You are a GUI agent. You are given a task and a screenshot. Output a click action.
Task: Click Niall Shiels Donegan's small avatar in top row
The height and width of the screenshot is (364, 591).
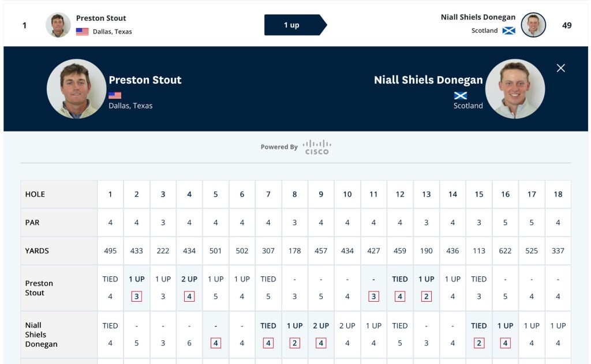(x=533, y=25)
